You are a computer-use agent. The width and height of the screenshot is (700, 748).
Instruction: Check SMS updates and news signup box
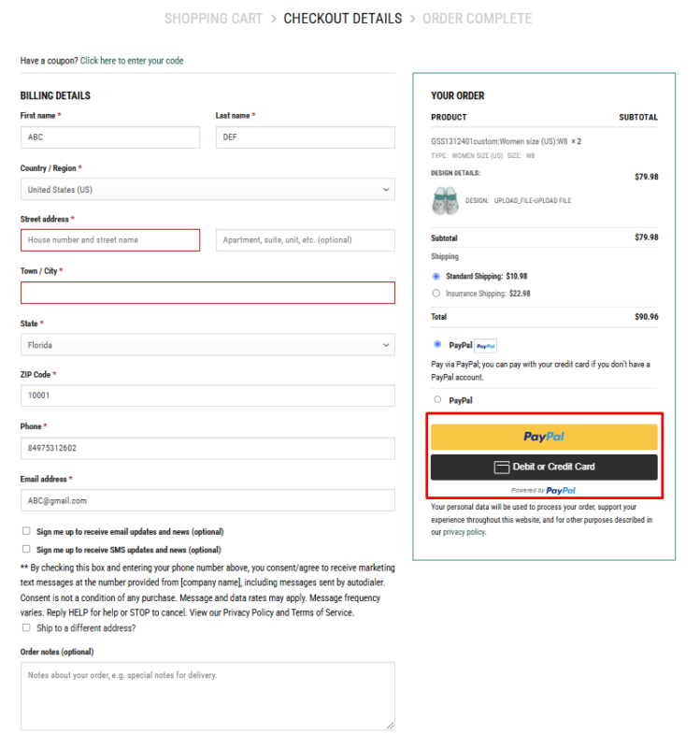tap(26, 550)
